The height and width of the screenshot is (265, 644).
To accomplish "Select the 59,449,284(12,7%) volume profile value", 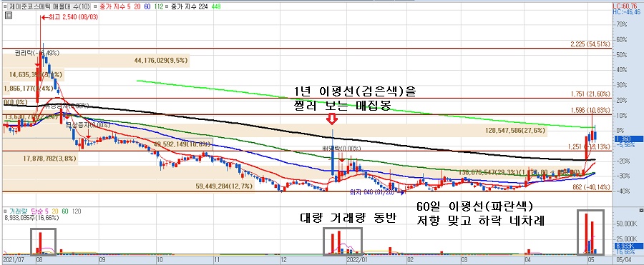I will 223,186.
